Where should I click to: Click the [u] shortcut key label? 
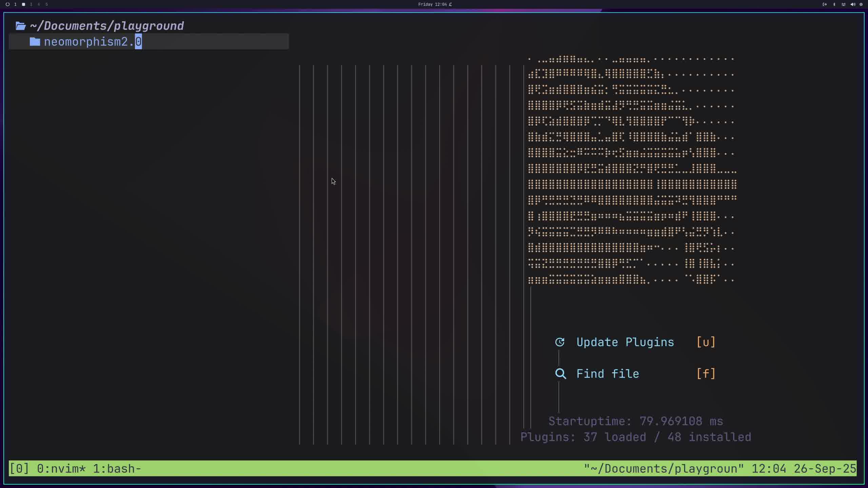tap(706, 342)
